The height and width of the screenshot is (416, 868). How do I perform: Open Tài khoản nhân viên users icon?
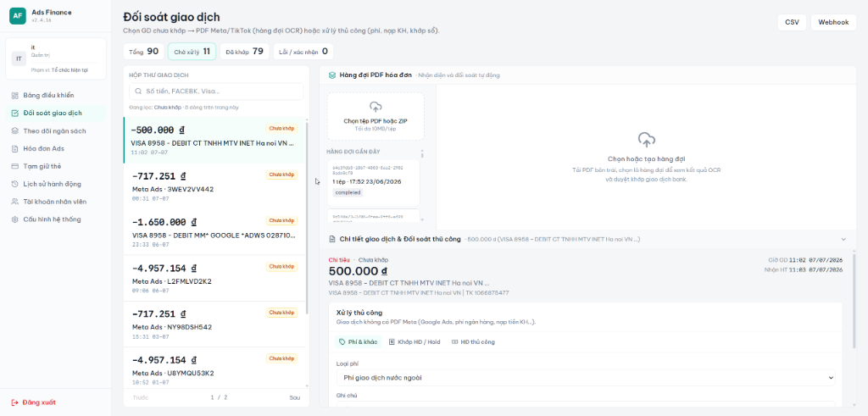tap(15, 202)
